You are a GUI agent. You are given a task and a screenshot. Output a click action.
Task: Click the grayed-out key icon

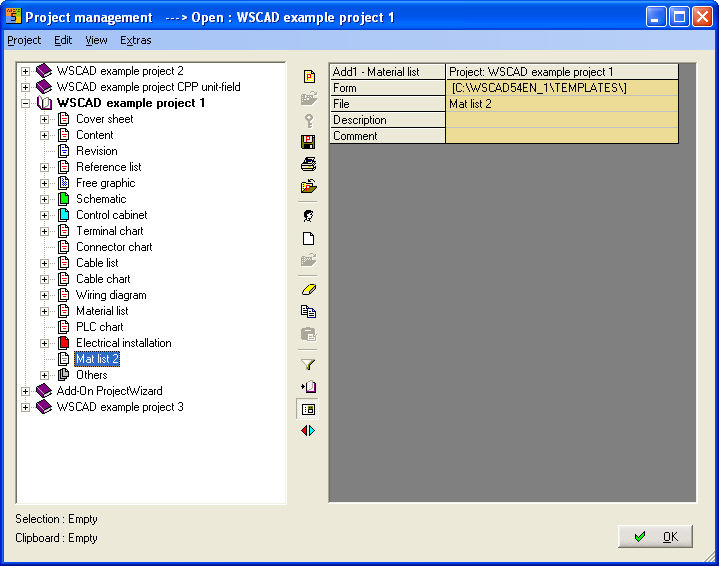pyautogui.click(x=309, y=121)
